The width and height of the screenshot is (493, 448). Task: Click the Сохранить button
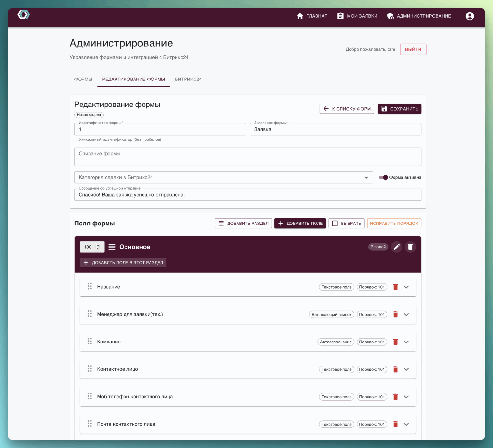pyautogui.click(x=399, y=109)
